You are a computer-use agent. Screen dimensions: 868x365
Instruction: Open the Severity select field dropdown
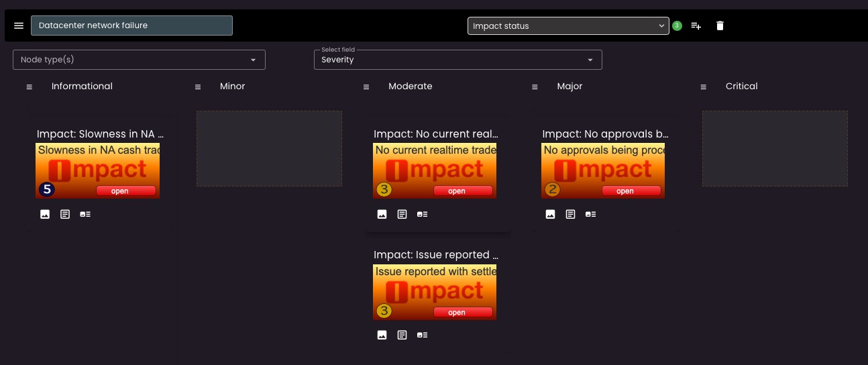click(x=457, y=60)
